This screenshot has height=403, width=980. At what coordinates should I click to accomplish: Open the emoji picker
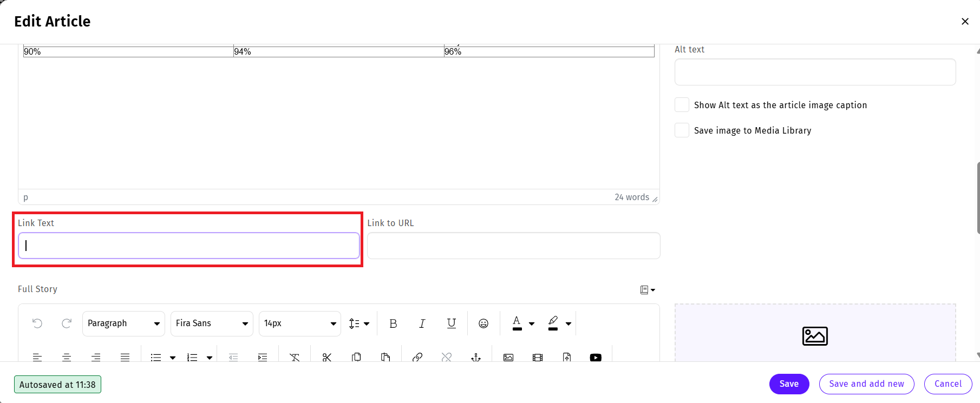point(484,323)
